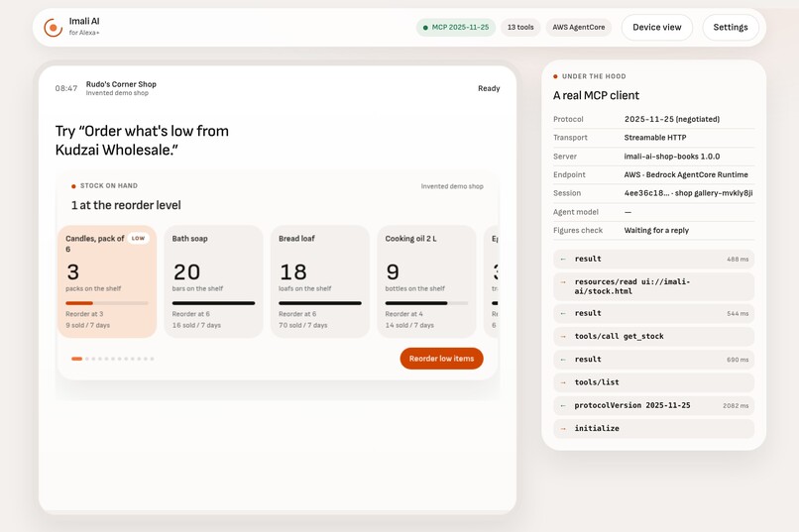Click the Candles stock level bar
Viewport: 799px width, 532px height.
point(107,303)
